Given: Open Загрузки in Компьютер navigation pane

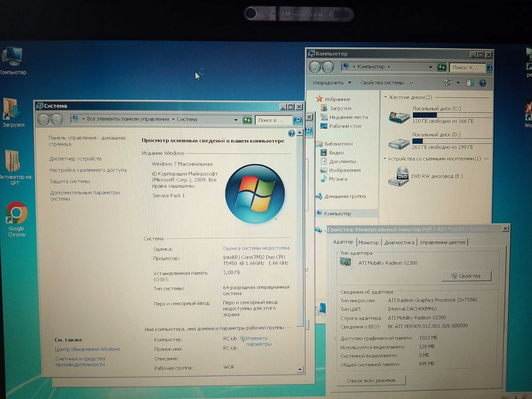Looking at the screenshot, I should [336, 108].
